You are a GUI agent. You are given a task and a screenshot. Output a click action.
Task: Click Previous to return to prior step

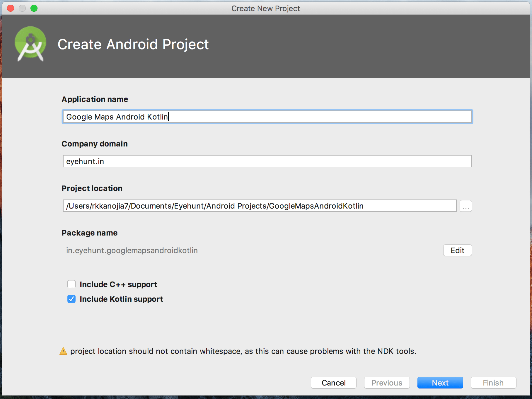coord(386,383)
